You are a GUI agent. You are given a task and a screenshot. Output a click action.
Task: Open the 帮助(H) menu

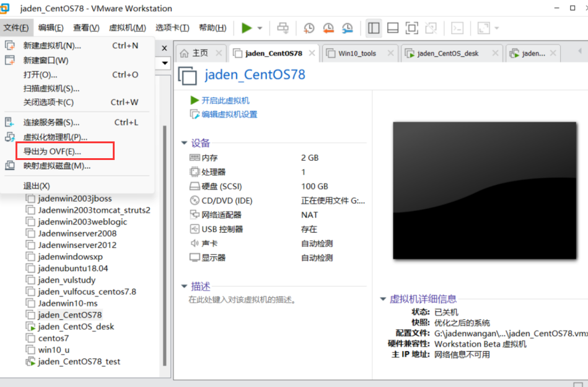pyautogui.click(x=212, y=28)
